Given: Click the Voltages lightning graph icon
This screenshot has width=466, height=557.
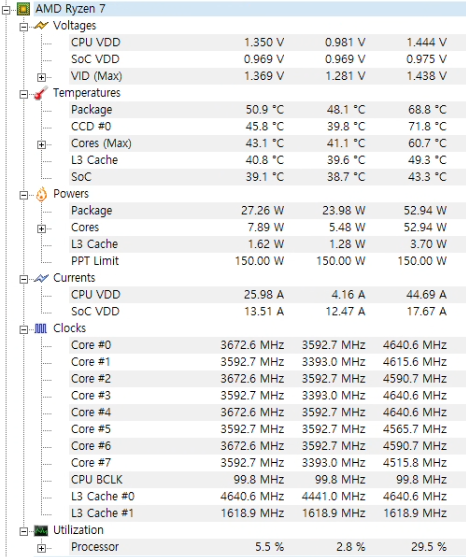Looking at the screenshot, I should point(41,26).
